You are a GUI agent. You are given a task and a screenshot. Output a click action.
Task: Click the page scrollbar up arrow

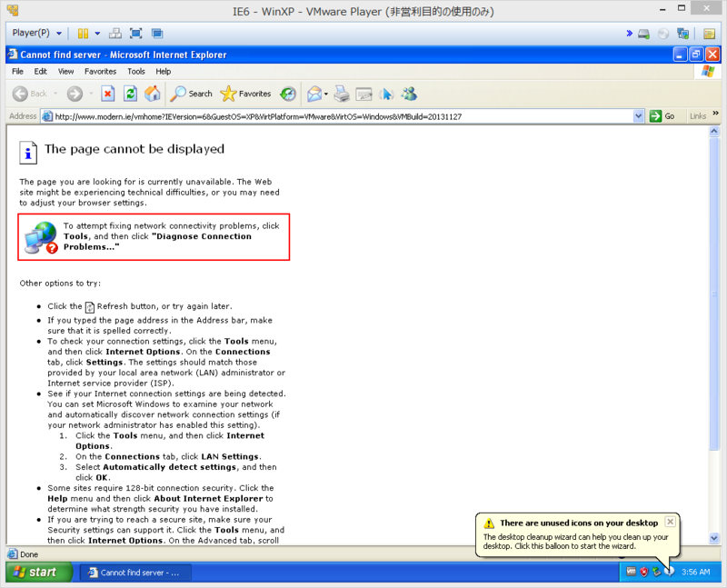pyautogui.click(x=714, y=132)
